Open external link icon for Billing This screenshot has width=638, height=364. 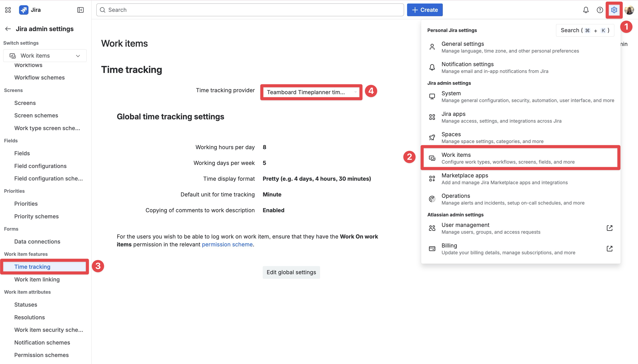click(x=610, y=249)
